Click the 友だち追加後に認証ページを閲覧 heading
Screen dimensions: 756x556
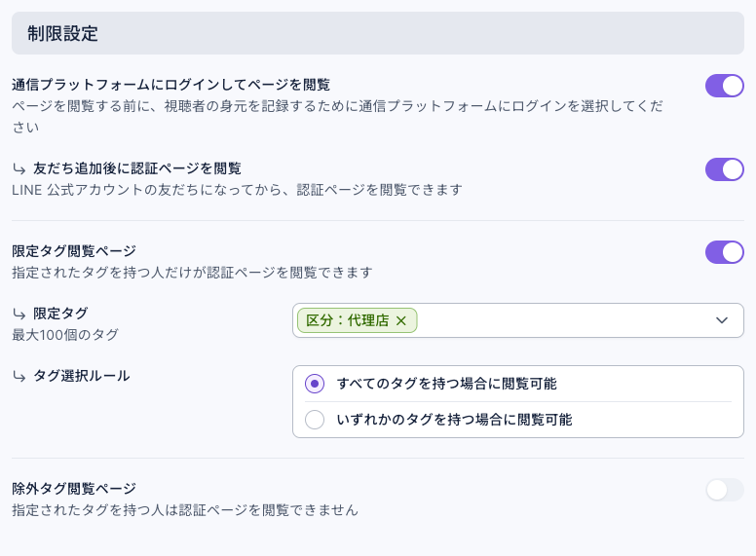coord(137,168)
